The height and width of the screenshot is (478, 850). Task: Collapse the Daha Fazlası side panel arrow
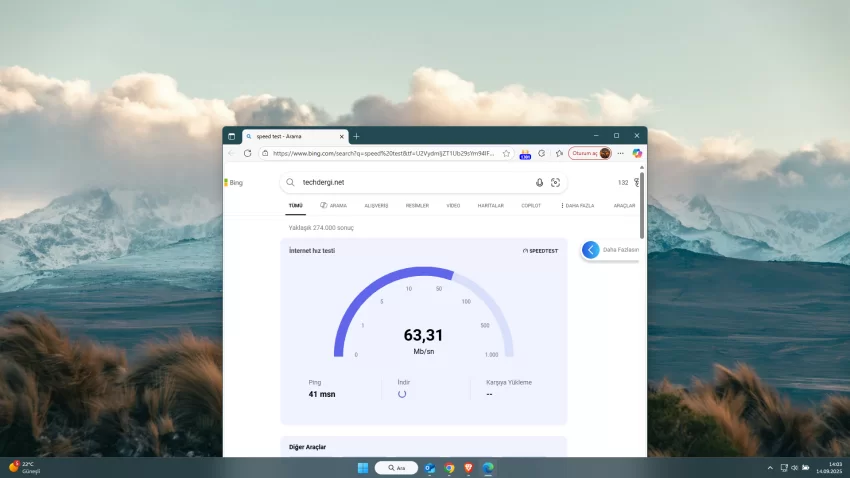590,250
